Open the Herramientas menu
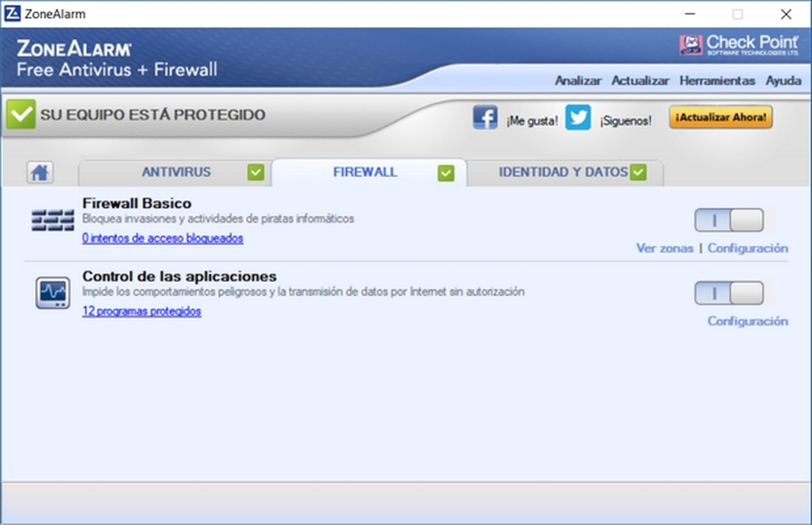This screenshot has width=812, height=525. (717, 81)
